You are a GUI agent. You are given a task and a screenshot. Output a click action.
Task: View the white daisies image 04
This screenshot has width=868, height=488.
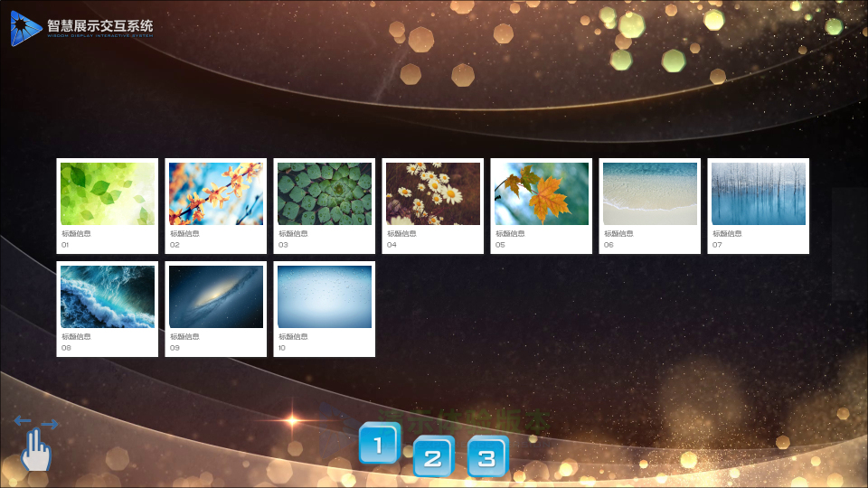point(433,193)
